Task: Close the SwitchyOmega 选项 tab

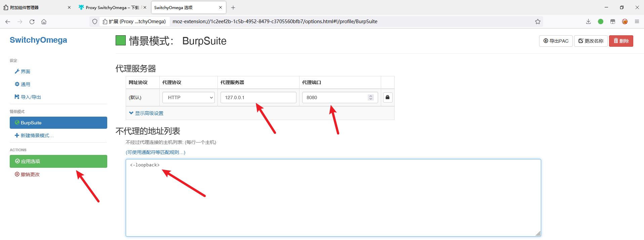Action: click(x=220, y=7)
